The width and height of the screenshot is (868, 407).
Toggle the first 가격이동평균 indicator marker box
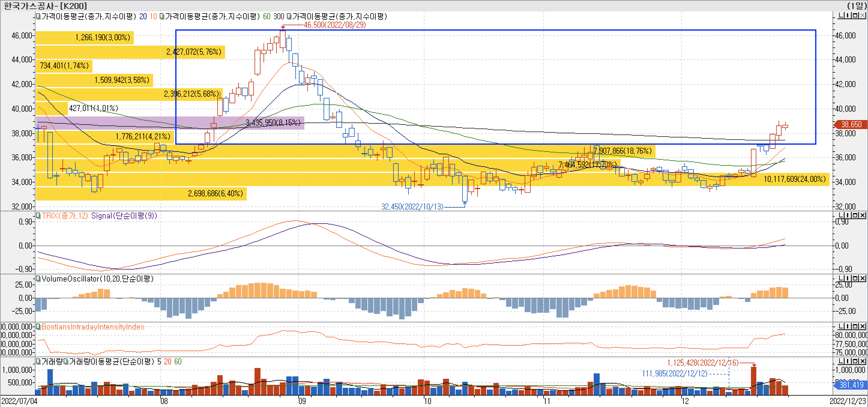[x=38, y=16]
